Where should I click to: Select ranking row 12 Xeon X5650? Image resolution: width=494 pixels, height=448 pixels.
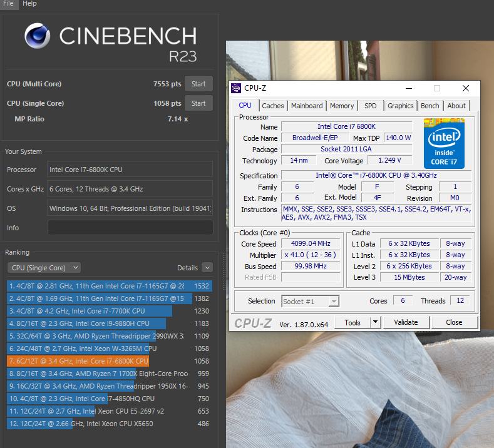[110, 424]
